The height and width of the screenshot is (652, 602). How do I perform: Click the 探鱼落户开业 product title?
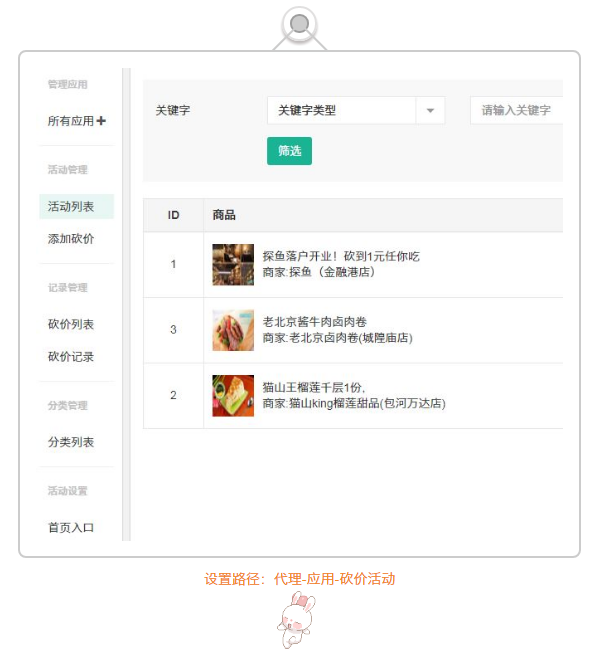point(341,256)
